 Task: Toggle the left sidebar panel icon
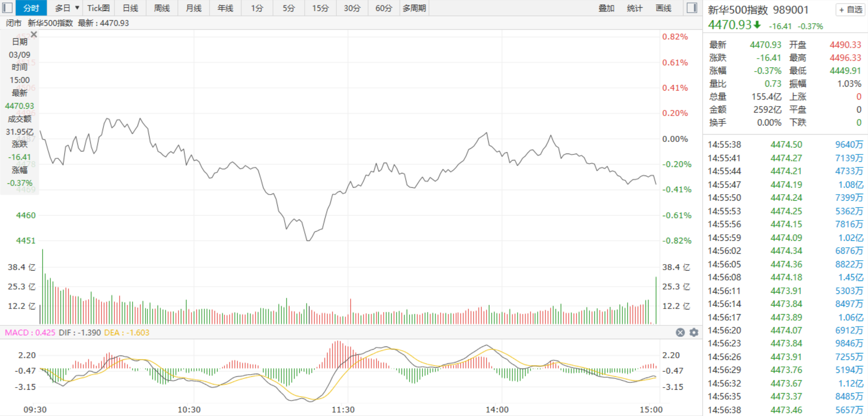click(7, 8)
